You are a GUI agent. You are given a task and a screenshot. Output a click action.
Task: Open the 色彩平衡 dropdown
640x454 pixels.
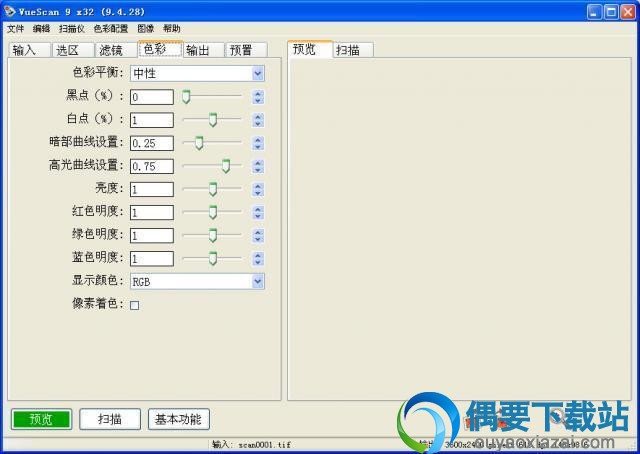[197, 73]
